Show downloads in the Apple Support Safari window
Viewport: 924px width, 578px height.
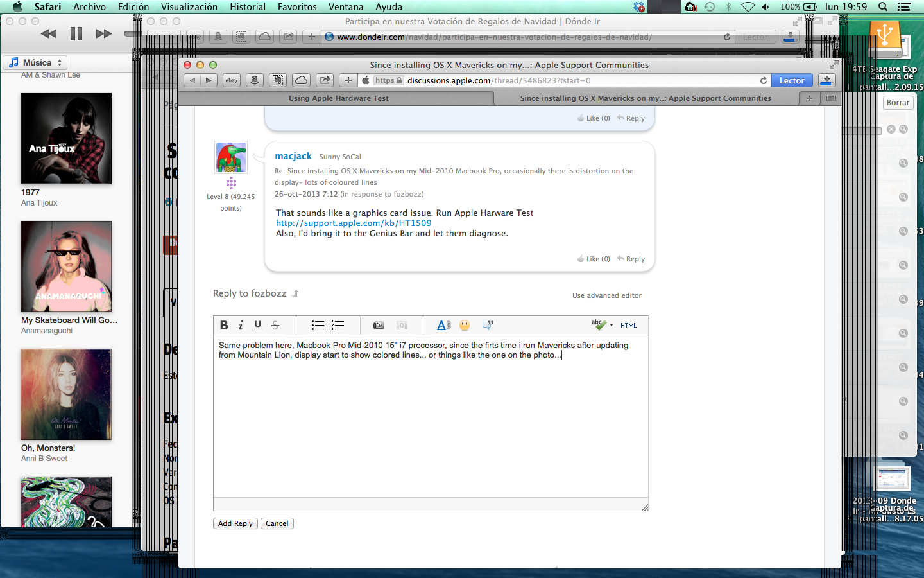click(x=827, y=80)
